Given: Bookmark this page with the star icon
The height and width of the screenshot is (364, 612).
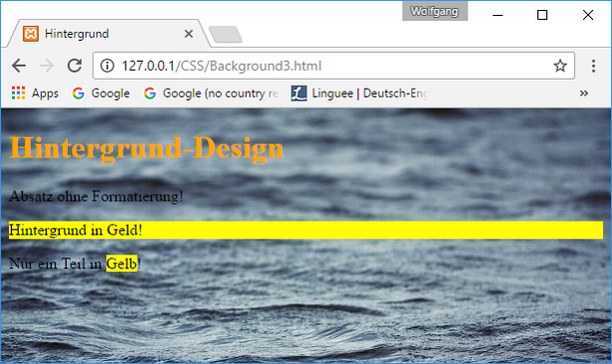Looking at the screenshot, I should pyautogui.click(x=560, y=66).
